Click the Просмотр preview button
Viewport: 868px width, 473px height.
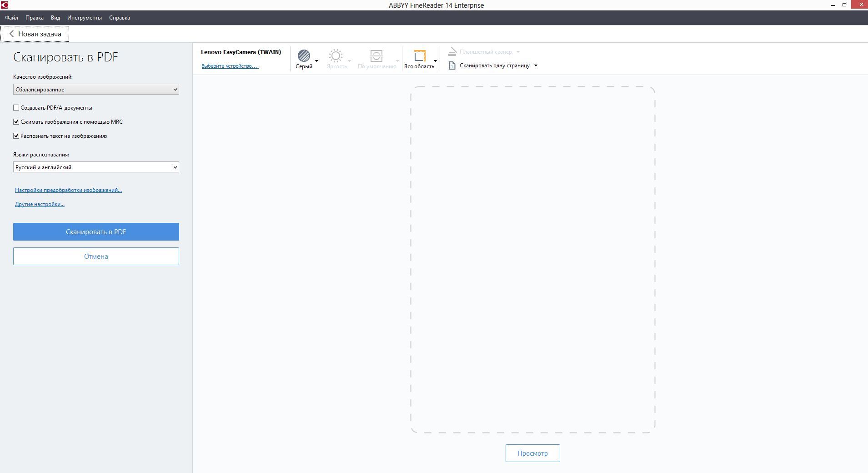pos(533,453)
